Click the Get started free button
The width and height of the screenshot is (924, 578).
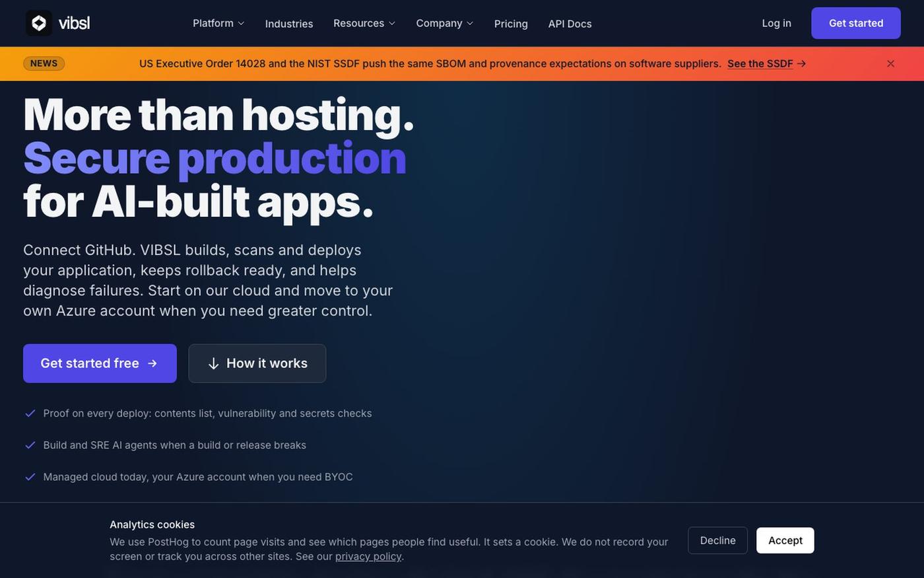100,363
